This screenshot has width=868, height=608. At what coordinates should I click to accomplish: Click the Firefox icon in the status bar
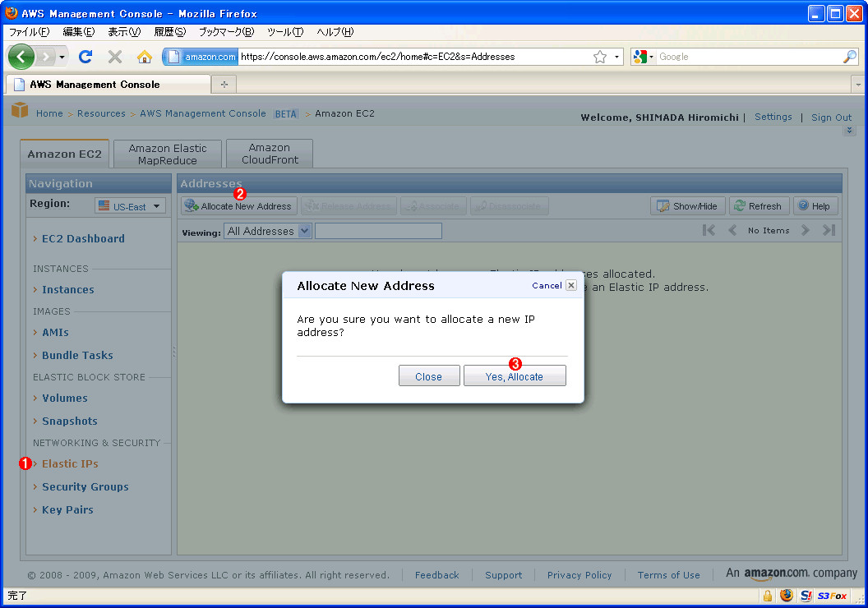(787, 596)
